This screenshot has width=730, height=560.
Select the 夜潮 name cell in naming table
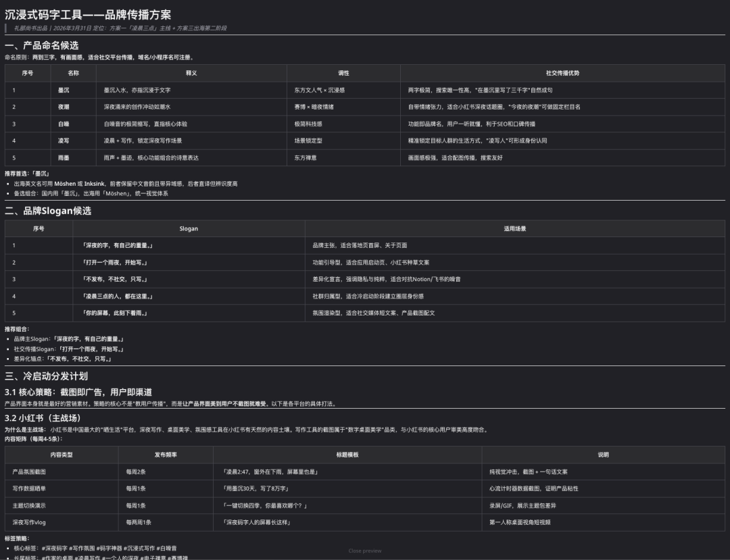click(x=64, y=107)
